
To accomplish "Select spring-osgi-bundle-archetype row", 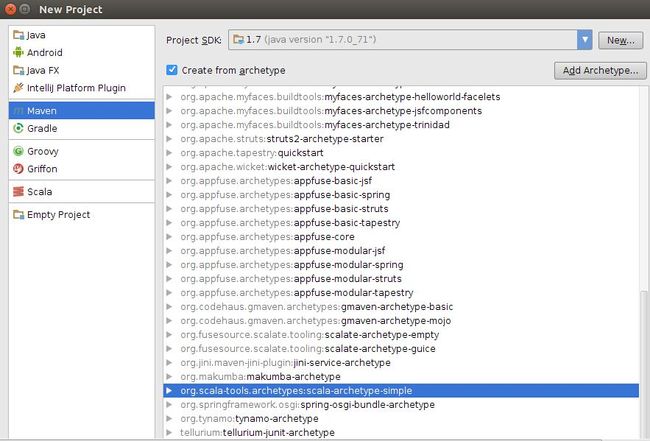I will click(401, 405).
